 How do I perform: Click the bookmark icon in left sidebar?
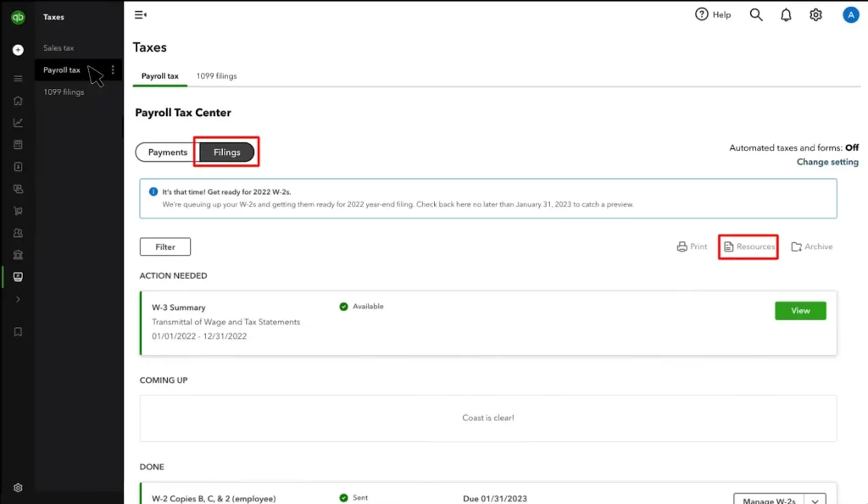tap(18, 332)
